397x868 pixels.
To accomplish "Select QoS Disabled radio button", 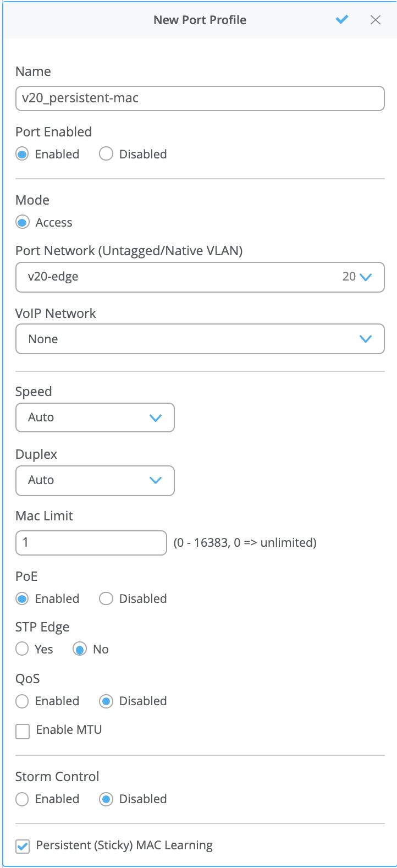I will [x=106, y=701].
